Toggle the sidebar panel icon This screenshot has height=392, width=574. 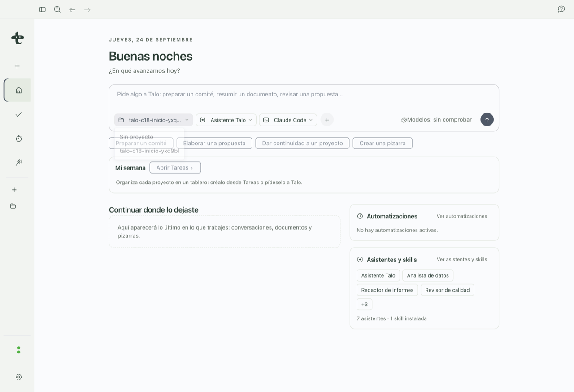click(x=43, y=9)
